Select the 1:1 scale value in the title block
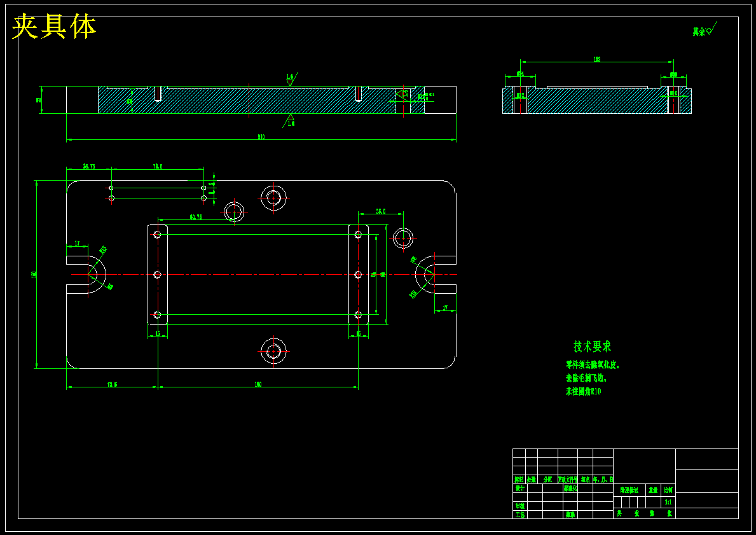The height and width of the screenshot is (535, 756). pyautogui.click(x=668, y=502)
